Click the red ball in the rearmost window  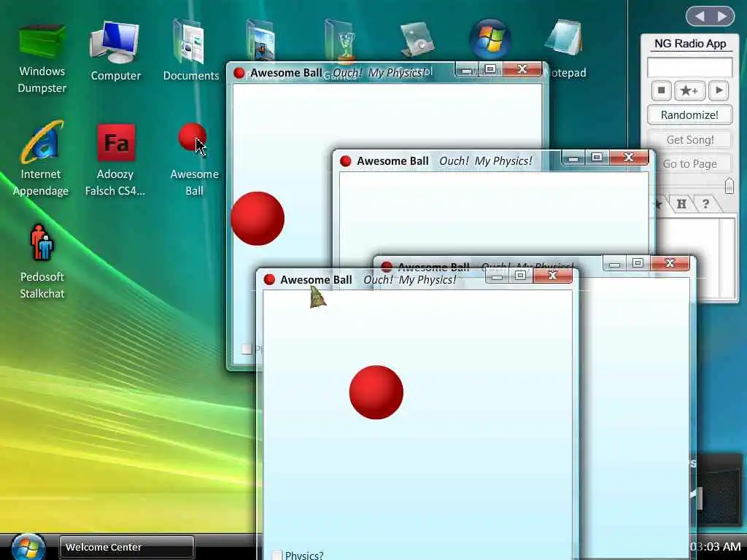pyautogui.click(x=258, y=219)
